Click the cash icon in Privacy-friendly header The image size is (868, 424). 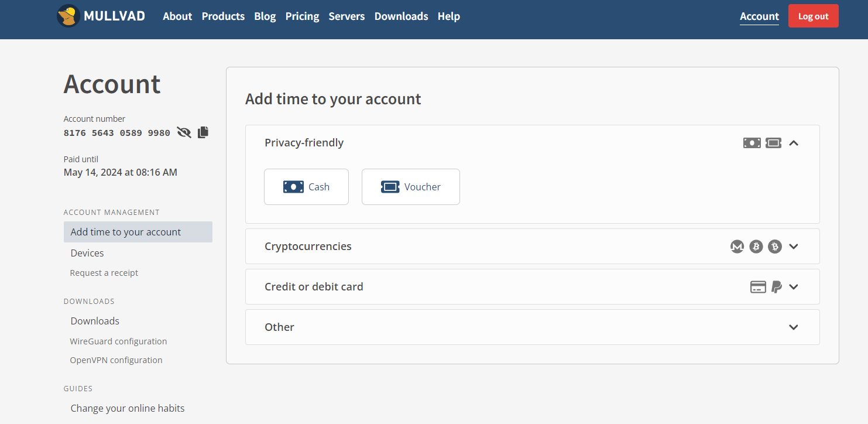pyautogui.click(x=752, y=143)
